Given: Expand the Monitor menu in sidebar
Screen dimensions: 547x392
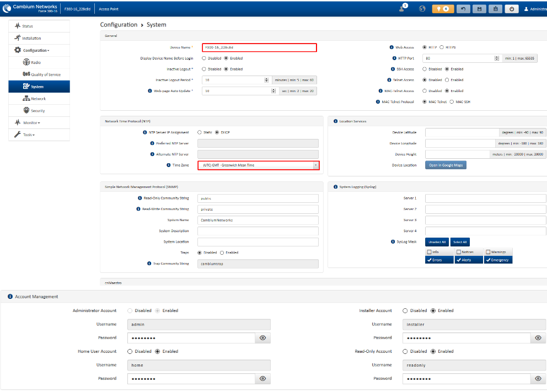Looking at the screenshot, I should [31, 122].
